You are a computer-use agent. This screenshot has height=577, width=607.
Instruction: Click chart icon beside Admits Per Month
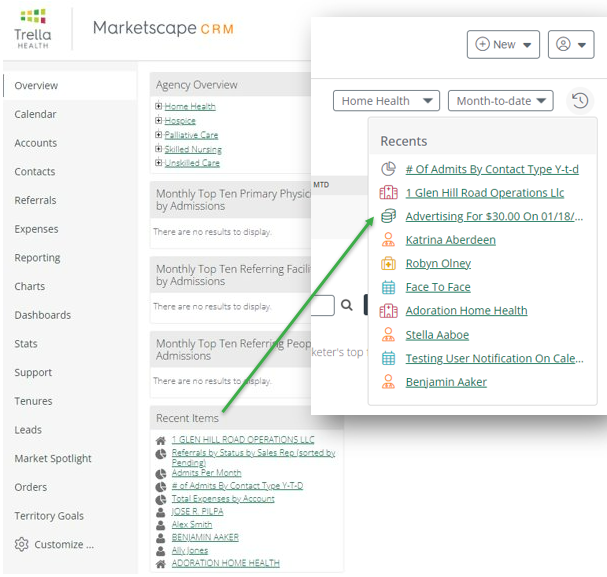coord(161,473)
